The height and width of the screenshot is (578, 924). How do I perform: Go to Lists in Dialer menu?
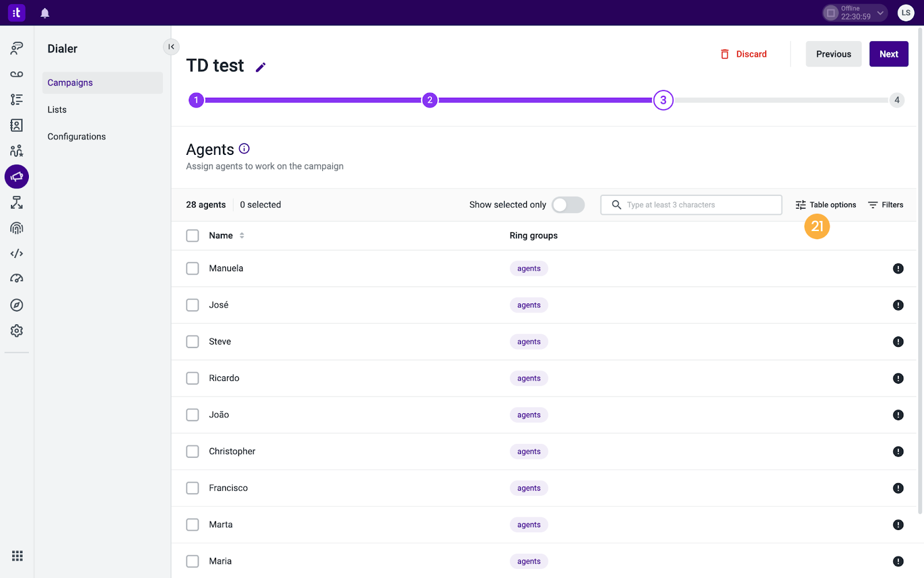click(x=57, y=110)
